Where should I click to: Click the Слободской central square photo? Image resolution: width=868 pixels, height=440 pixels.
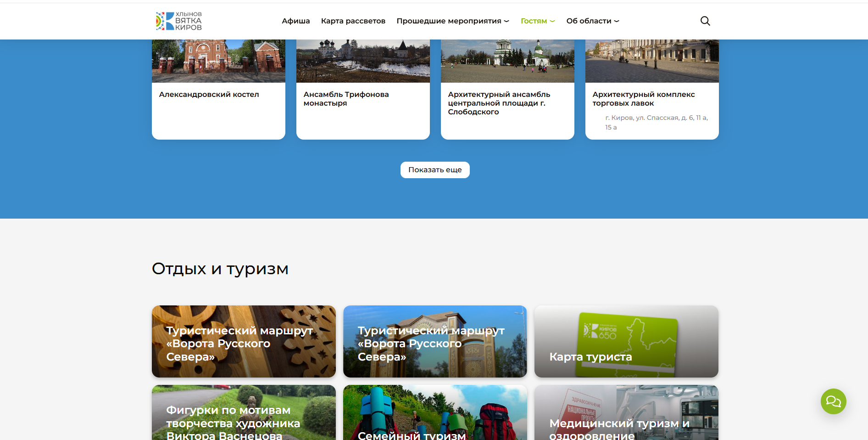point(507,61)
